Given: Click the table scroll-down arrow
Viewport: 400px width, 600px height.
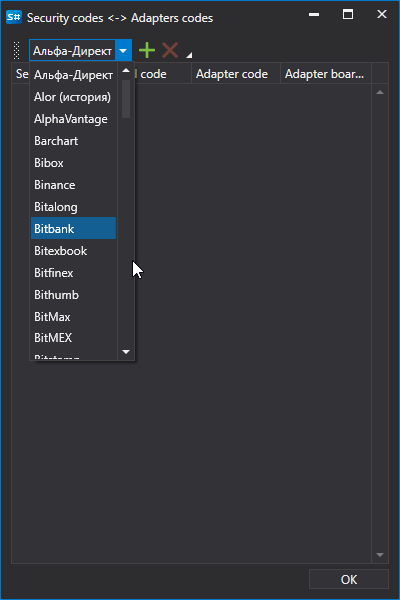Looking at the screenshot, I should (380, 555).
